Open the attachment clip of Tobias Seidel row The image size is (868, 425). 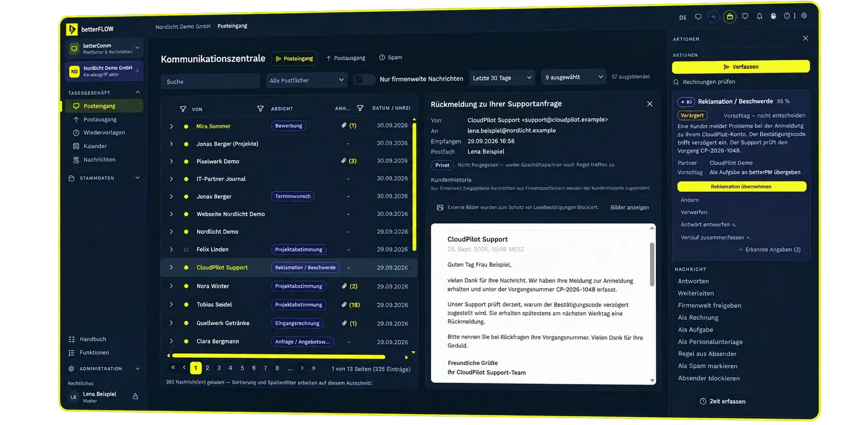pyautogui.click(x=344, y=305)
